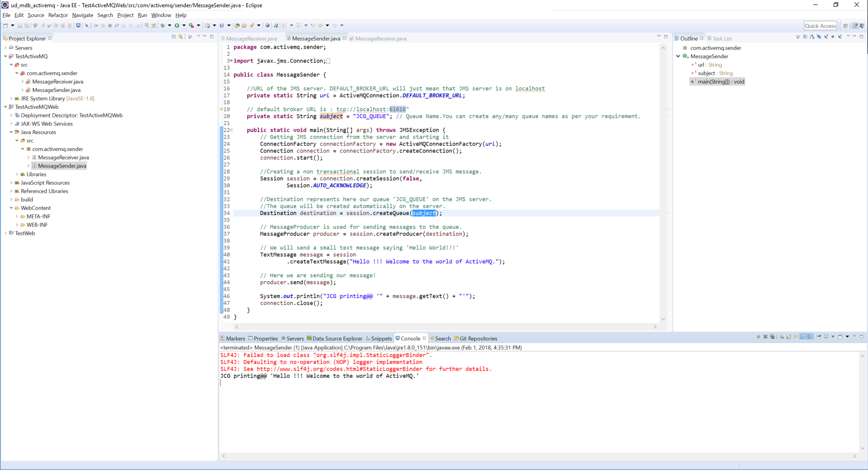The height and width of the screenshot is (470, 868).
Task: Switch to the Data Source Explorer tab
Action: point(337,338)
